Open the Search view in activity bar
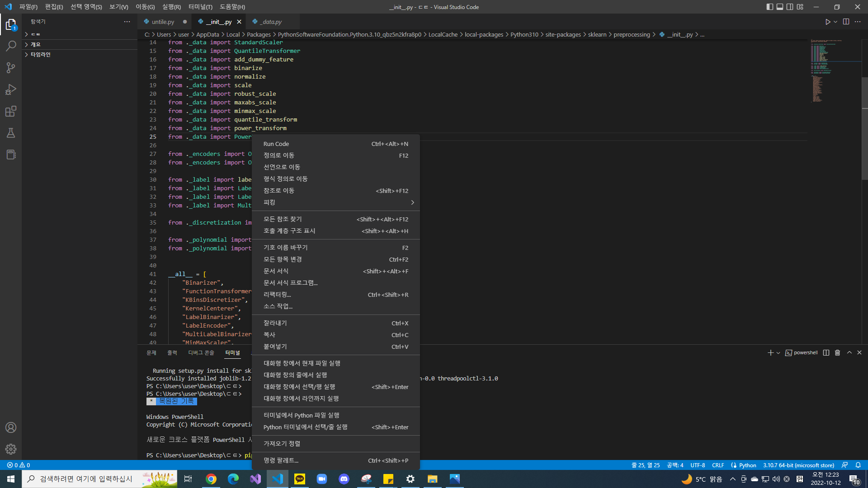 11,46
